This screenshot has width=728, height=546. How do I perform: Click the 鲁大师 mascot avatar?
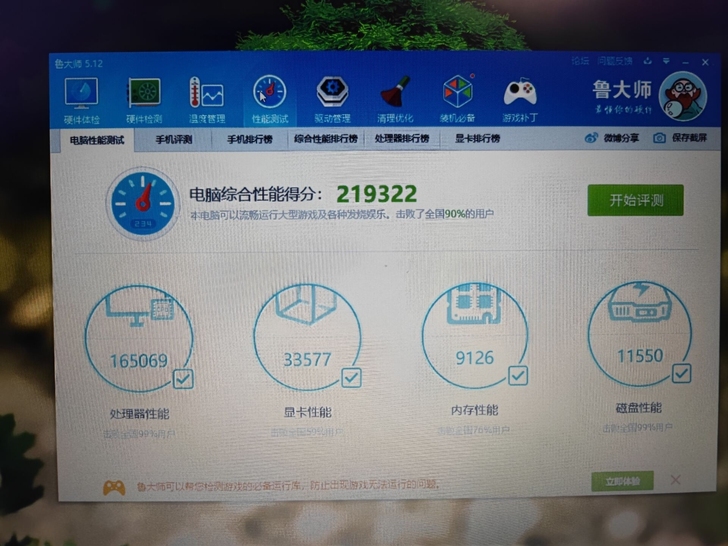(682, 96)
